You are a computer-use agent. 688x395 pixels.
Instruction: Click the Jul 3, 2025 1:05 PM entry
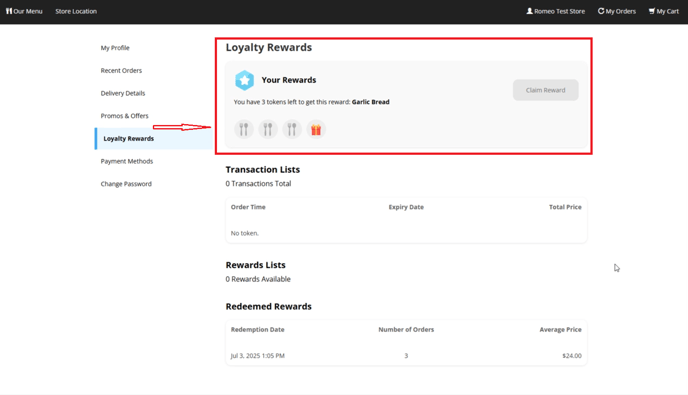coord(258,356)
